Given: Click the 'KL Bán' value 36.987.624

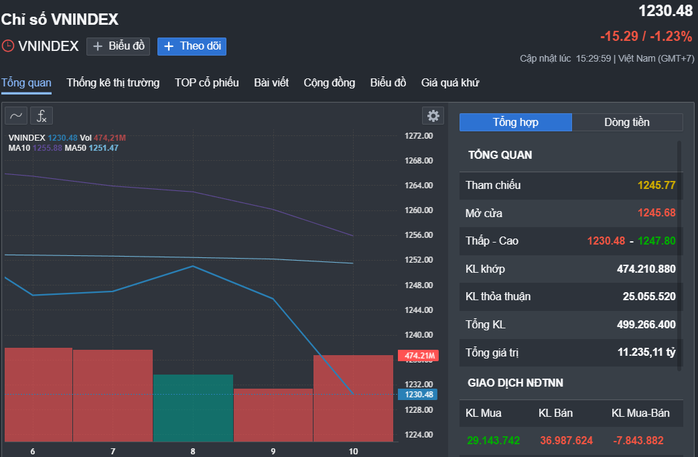Looking at the screenshot, I should (x=566, y=441).
